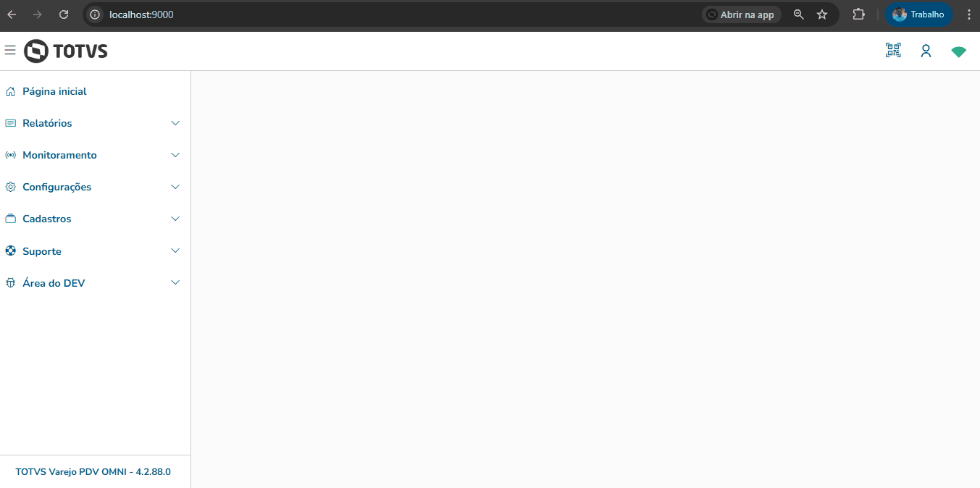Reload the page with the browser refresh button
Screen dimensions: 980x488
(x=64, y=14)
